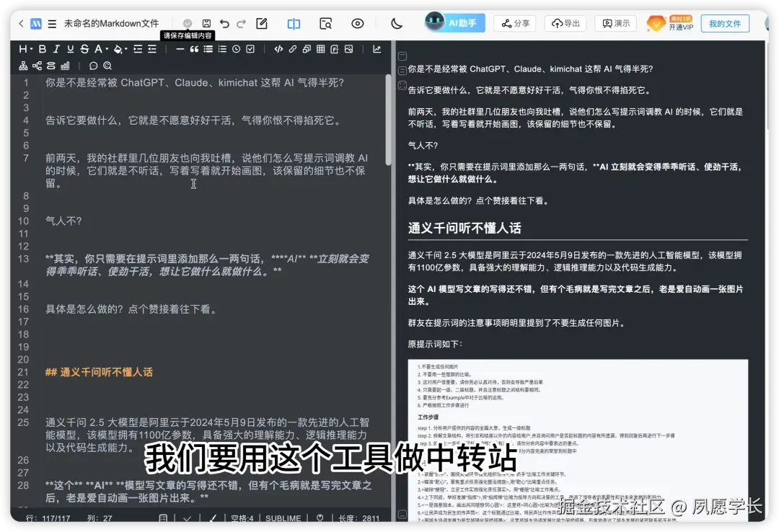
Task: Select the font color swatch on the A icon
Action: pos(97,49)
